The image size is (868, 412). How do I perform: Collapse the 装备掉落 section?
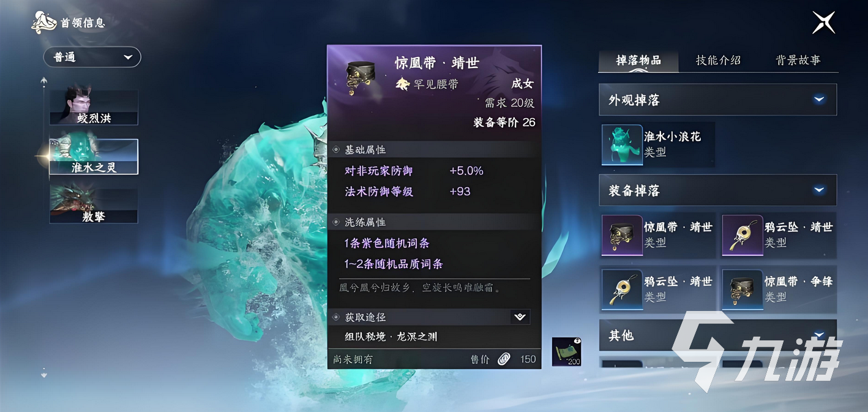pyautogui.click(x=819, y=190)
